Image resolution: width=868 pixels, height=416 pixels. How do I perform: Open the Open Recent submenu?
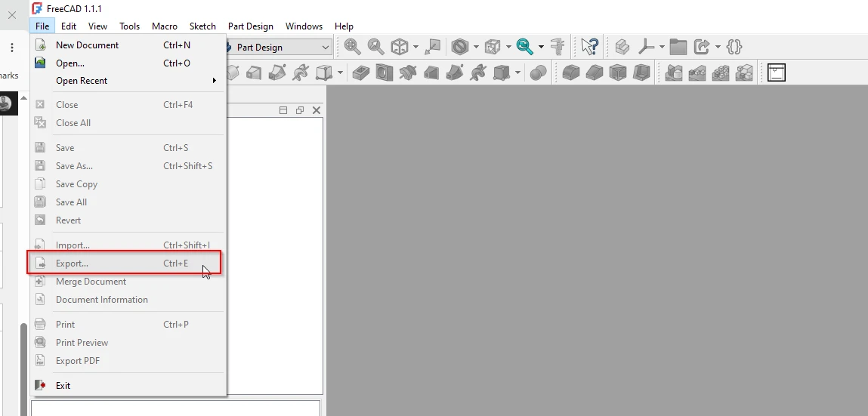[x=128, y=81]
